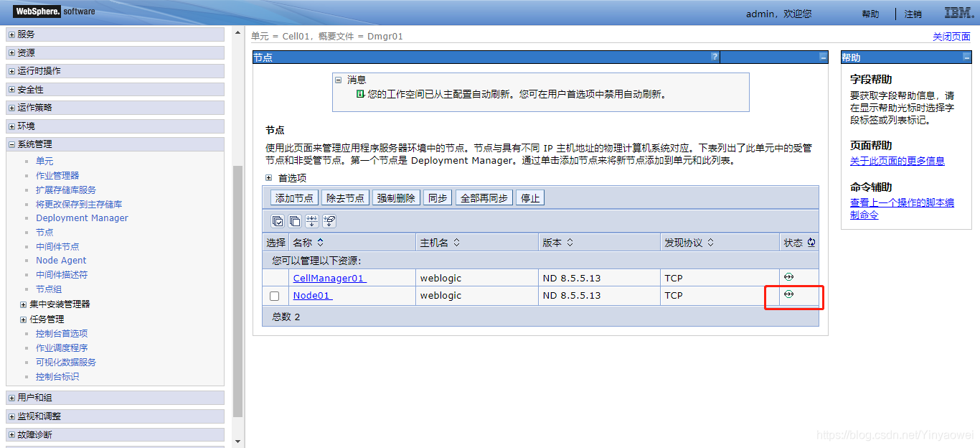Sort nodes table by 发现协议 column
The image size is (980, 448).
[710, 243]
